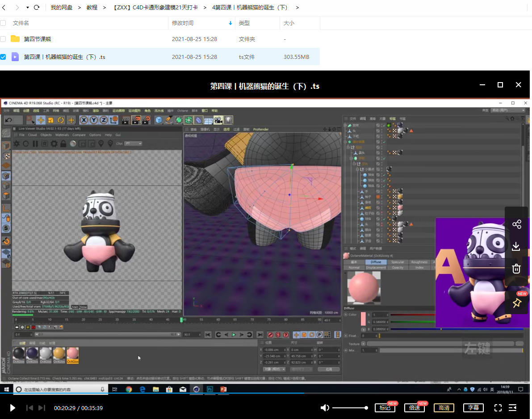532x419 pixels.
Task: Refresh the file list
Action: tap(37, 8)
